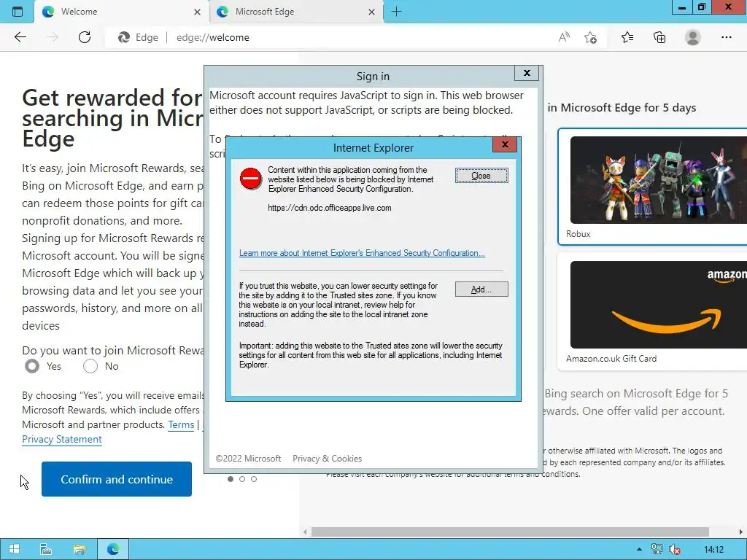
Task: Open the Terms link
Action: point(181,424)
